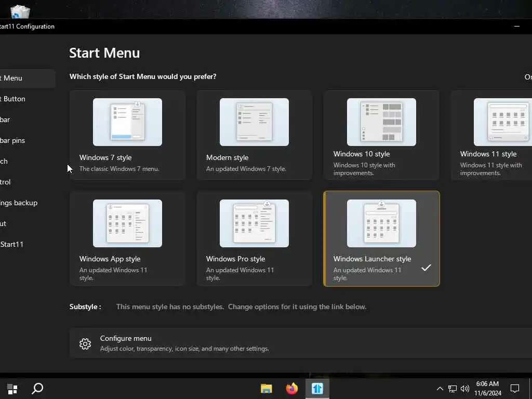
Task: Click 'An updated Windows 7 style.' description
Action: pyautogui.click(x=246, y=169)
